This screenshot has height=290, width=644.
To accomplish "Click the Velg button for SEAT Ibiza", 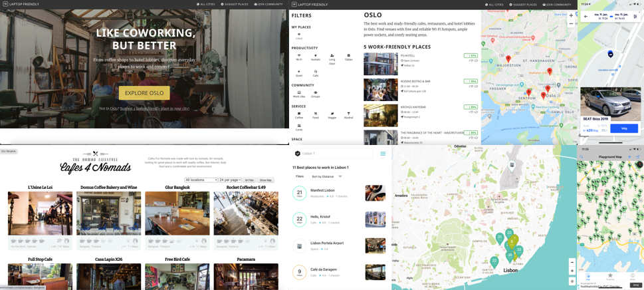I will pyautogui.click(x=624, y=128).
